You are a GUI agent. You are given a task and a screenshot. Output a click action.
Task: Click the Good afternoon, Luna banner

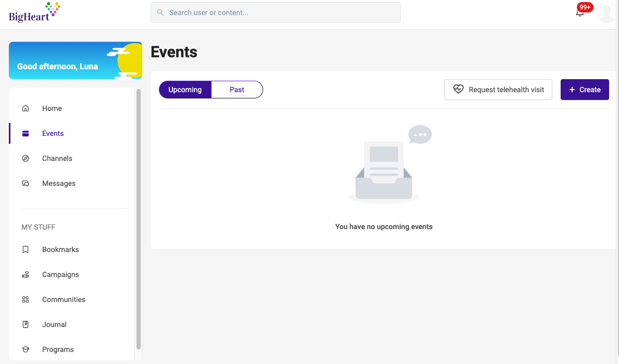click(x=76, y=60)
